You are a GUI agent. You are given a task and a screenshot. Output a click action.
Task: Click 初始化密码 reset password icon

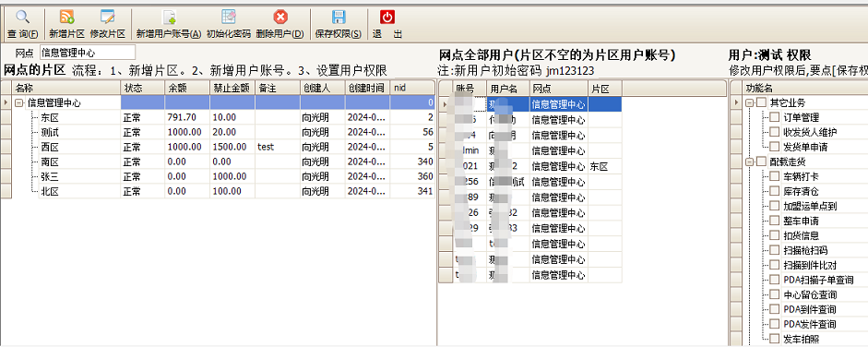coord(229,17)
